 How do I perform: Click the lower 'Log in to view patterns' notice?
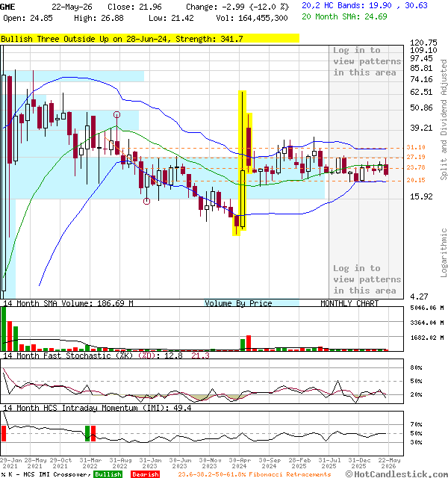(367, 279)
